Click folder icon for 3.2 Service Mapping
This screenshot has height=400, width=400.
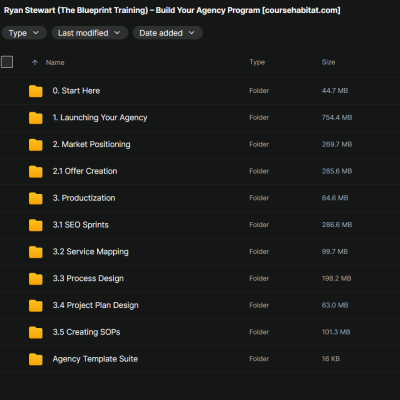36,252
